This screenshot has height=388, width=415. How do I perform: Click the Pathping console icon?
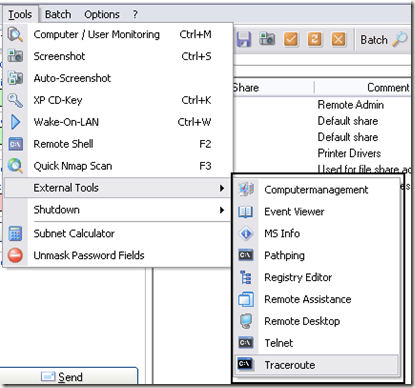246,255
